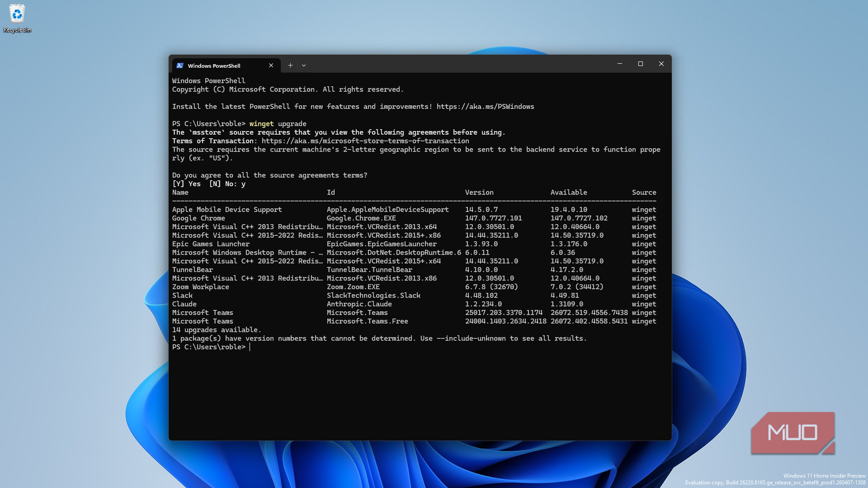
Task: Click Epic Games available version 1.3.176.0
Action: click(x=569, y=244)
